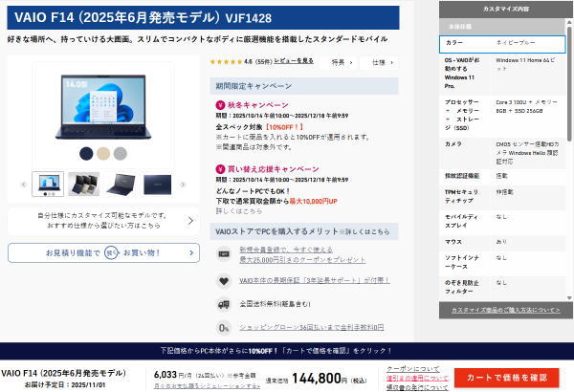
Task: Choose the beige color swatch
Action: point(102,153)
